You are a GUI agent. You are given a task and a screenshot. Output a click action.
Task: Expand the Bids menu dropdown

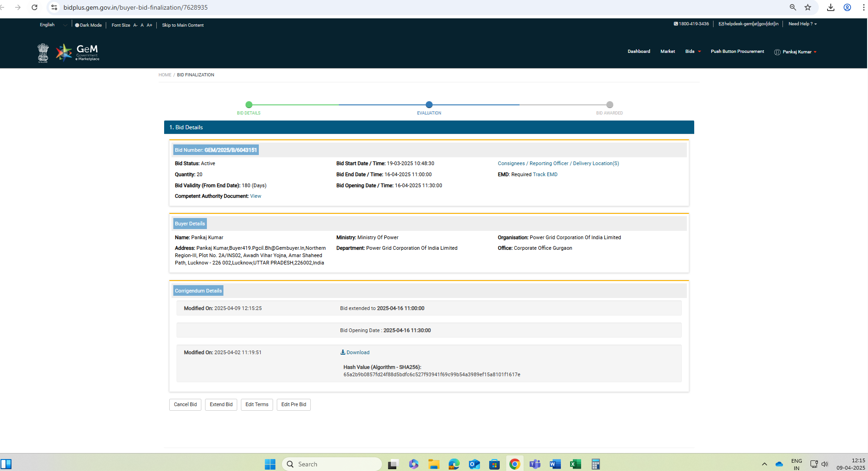pos(693,52)
